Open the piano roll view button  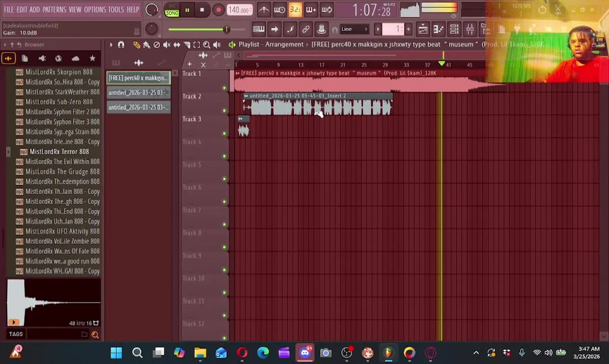point(439,29)
